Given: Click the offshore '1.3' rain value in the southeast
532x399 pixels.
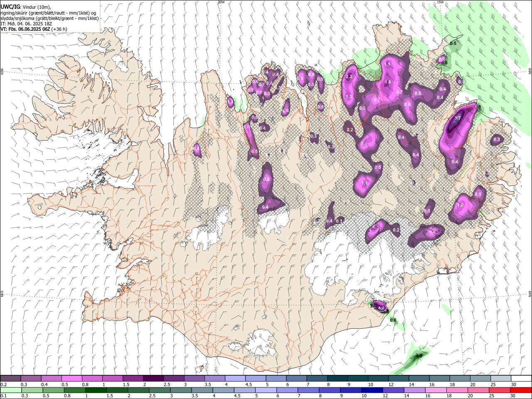Looking at the screenshot, I should coord(419,355).
